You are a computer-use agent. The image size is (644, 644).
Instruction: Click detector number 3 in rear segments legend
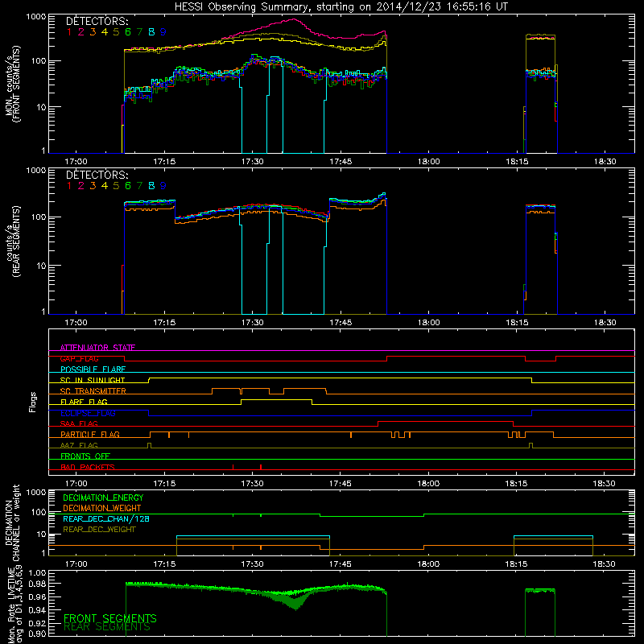[x=93, y=186]
